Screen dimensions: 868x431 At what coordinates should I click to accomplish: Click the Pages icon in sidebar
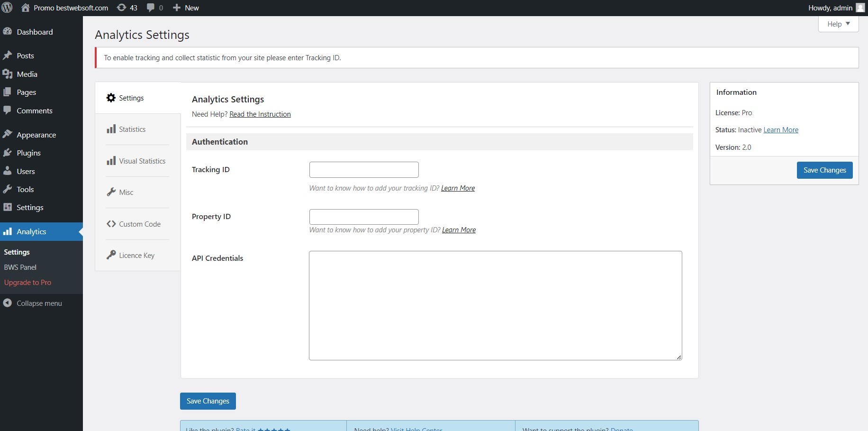[7, 92]
